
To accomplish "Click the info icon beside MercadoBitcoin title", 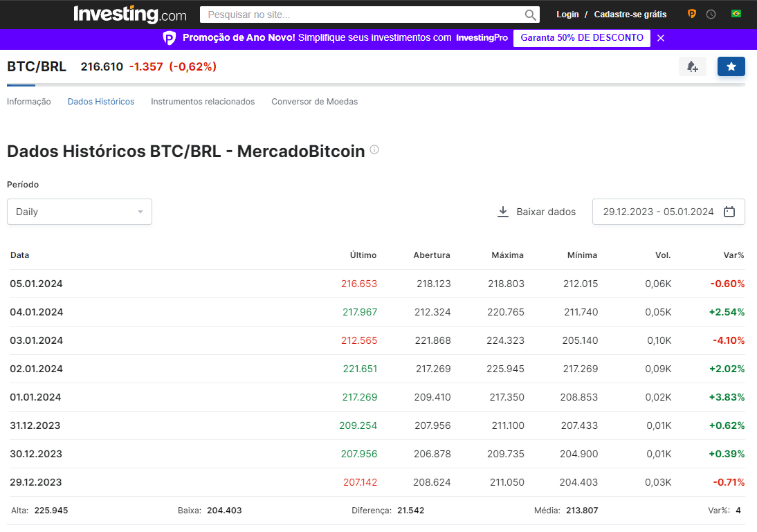I will (374, 149).
